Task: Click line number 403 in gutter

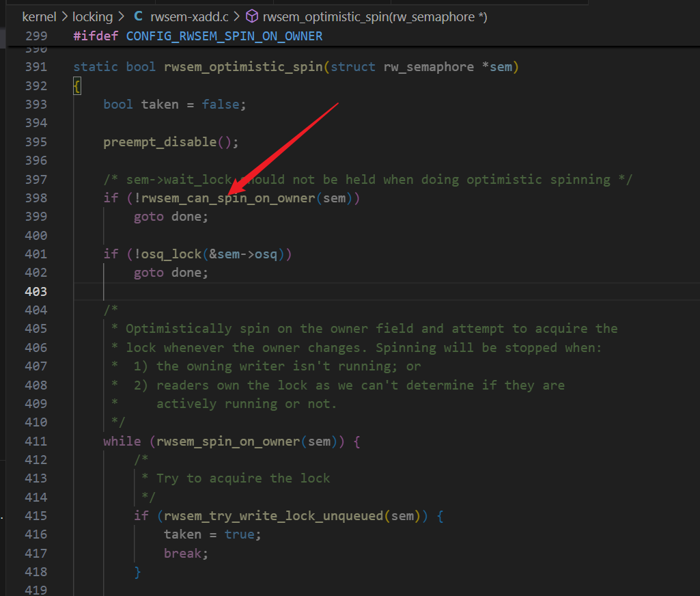Action: [x=36, y=292]
